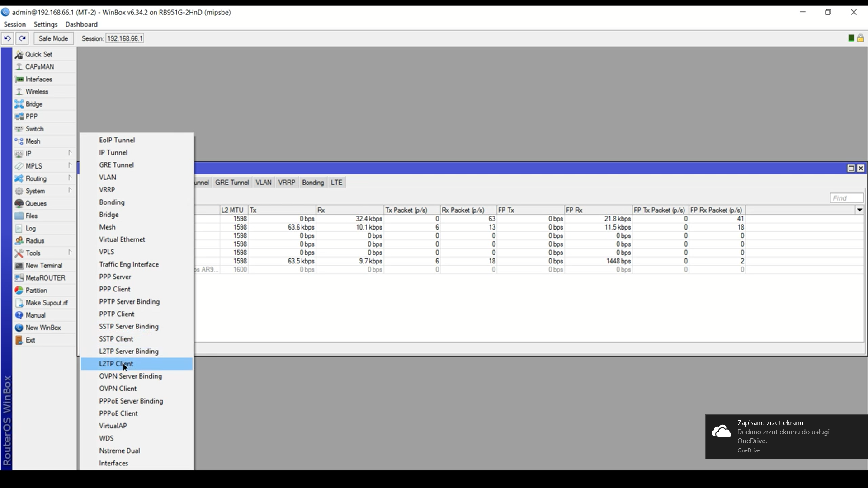The image size is (868, 488).
Task: Sort by the Tx column header
Action: tap(282, 210)
